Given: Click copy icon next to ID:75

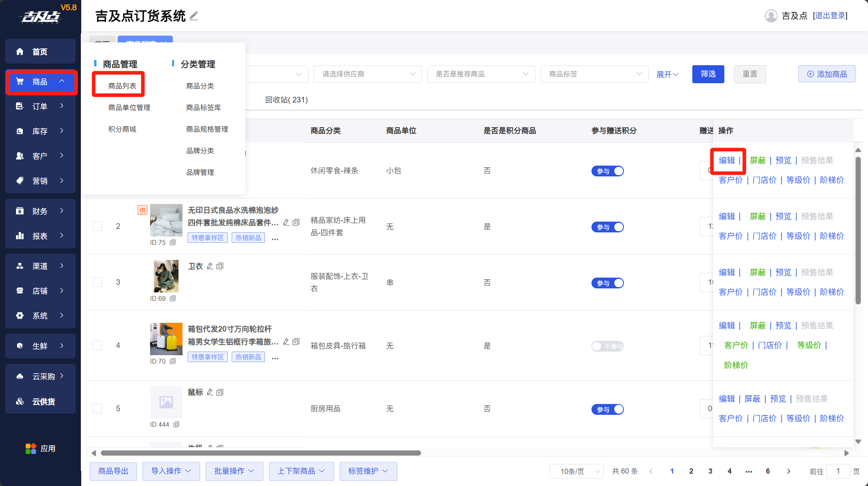Looking at the screenshot, I should [173, 242].
